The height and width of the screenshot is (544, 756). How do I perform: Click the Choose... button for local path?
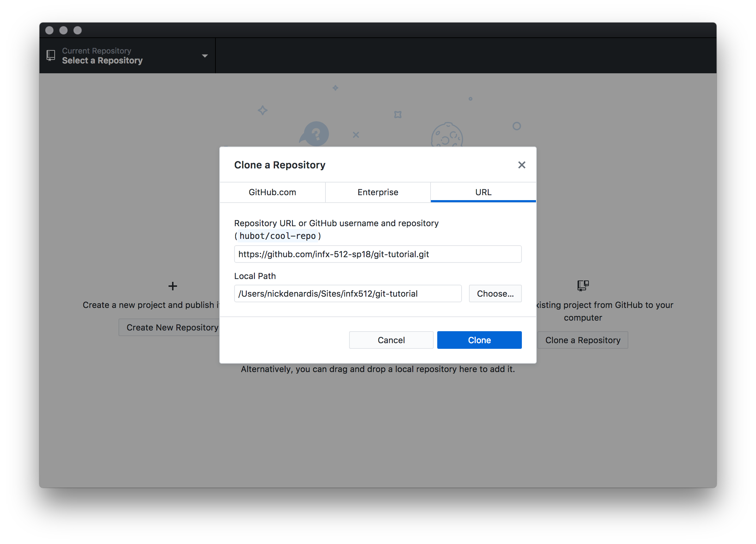tap(495, 293)
